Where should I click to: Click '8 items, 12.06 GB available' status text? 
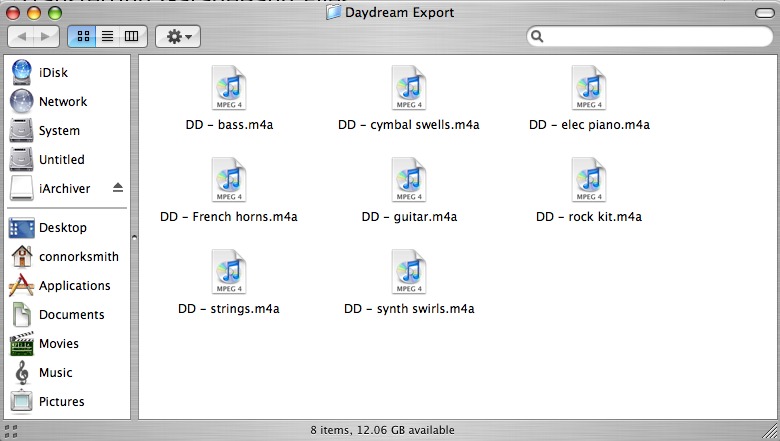383,430
